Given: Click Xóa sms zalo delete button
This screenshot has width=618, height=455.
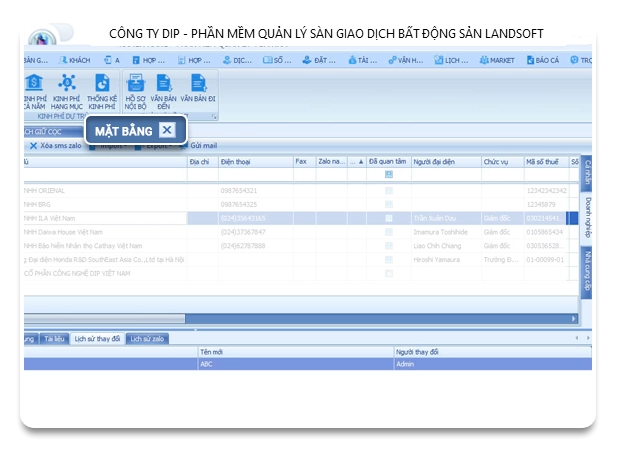Looking at the screenshot, I should tap(58, 146).
